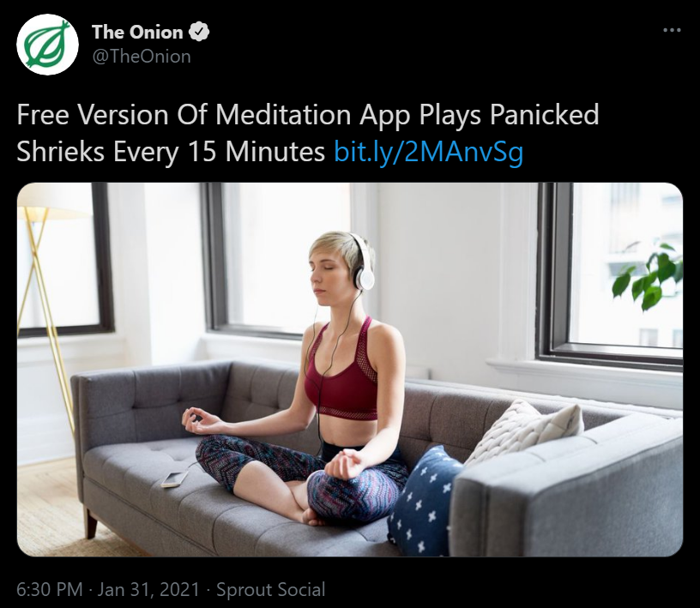The width and height of the screenshot is (700, 608).
Task: Click the green plant by the window
Action: [x=648, y=275]
